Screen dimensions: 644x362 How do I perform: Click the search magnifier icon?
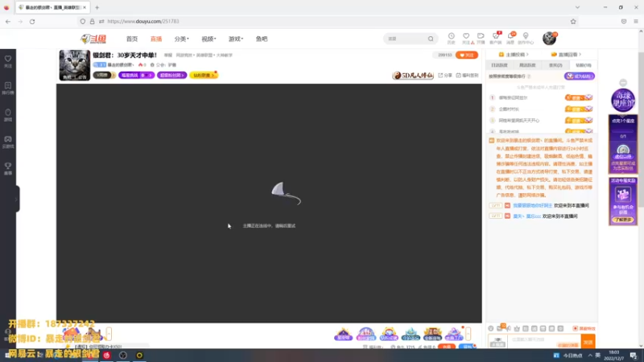(431, 39)
